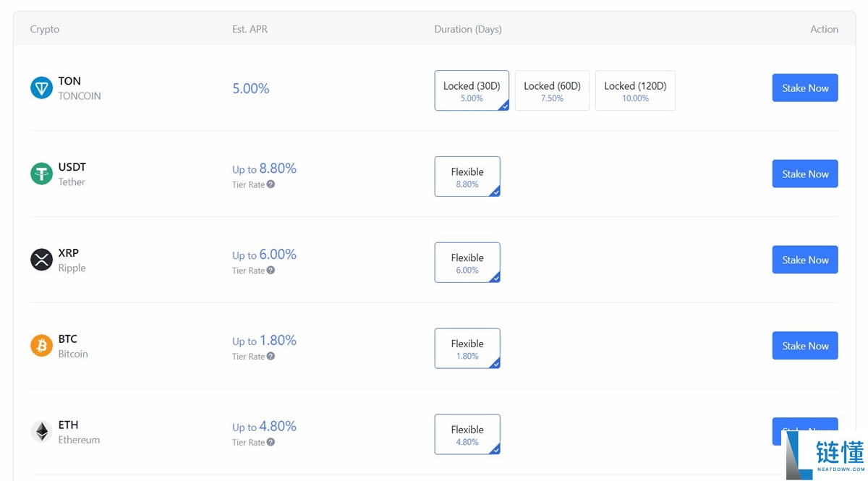Open the BTC Tier Rate help icon

click(x=271, y=357)
